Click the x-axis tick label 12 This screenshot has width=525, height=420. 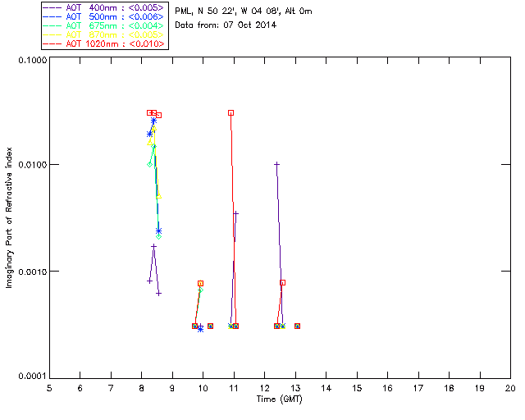264,388
